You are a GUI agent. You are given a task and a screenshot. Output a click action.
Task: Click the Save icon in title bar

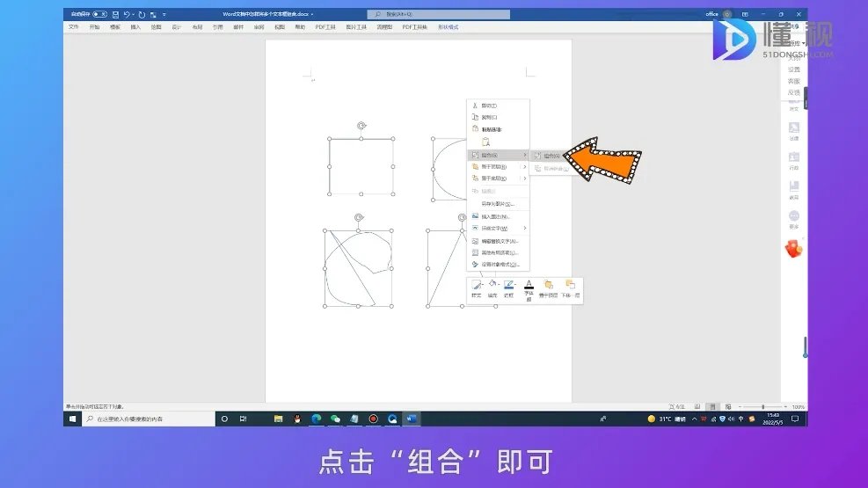click(x=115, y=14)
